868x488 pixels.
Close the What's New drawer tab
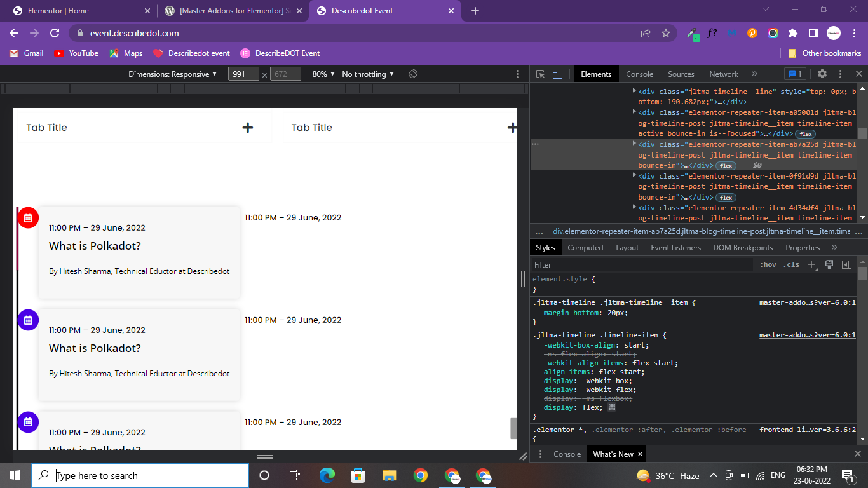tap(640, 454)
